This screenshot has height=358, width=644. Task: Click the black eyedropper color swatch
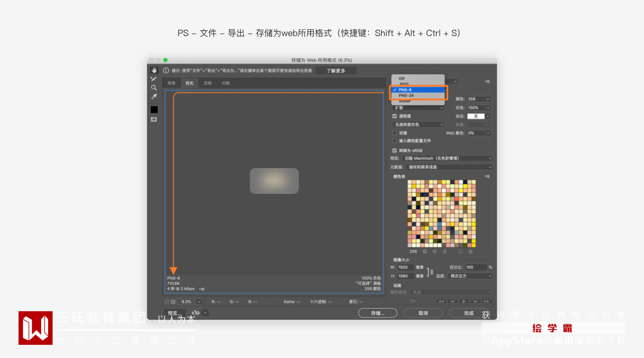tap(154, 109)
